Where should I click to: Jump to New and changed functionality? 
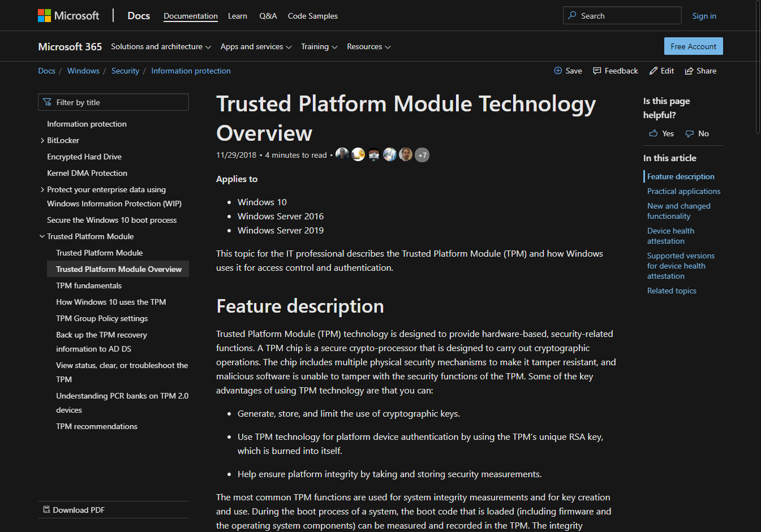[679, 211]
